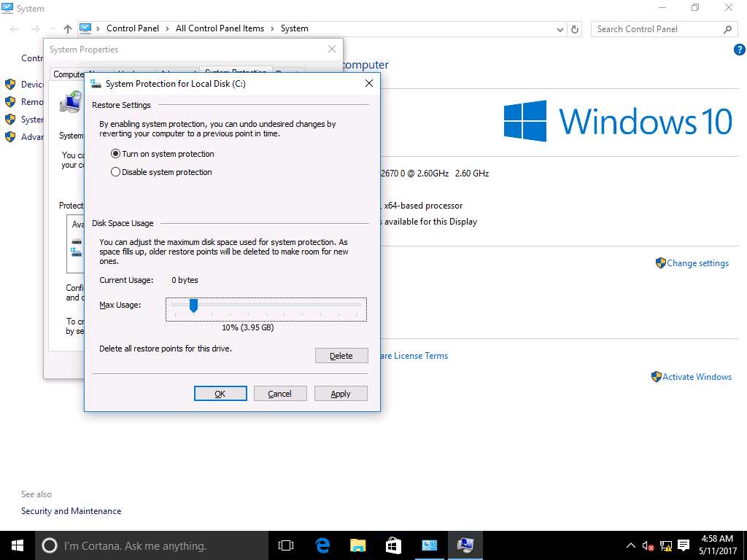This screenshot has height=560, width=747.
Task: Open the Store from taskbar
Action: coord(393,545)
